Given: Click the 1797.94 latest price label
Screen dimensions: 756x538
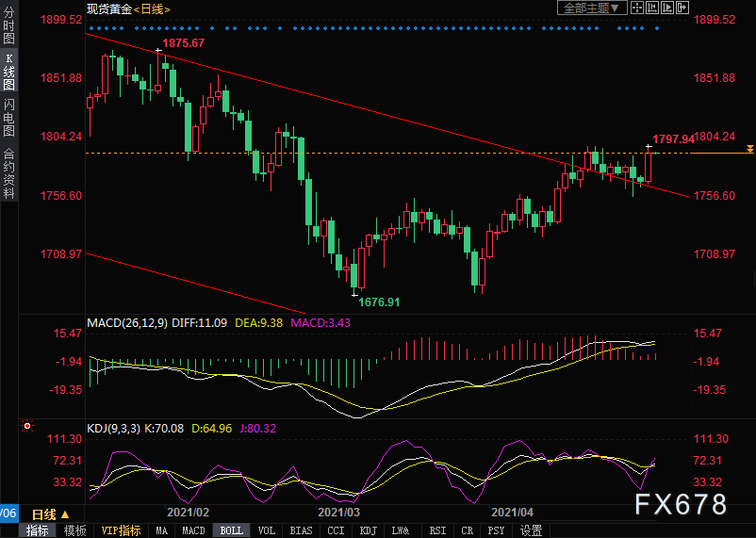Looking at the screenshot, I should click(x=674, y=139).
